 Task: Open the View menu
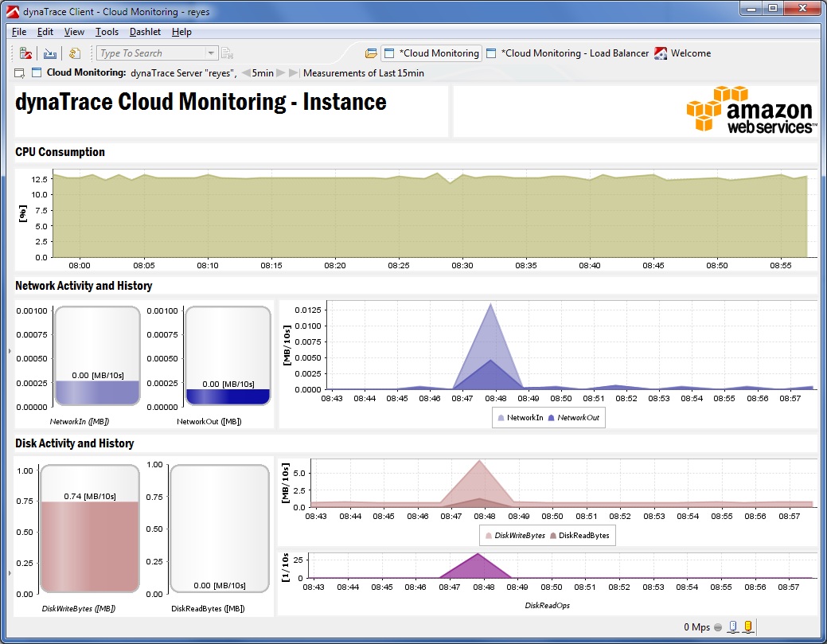[x=74, y=32]
